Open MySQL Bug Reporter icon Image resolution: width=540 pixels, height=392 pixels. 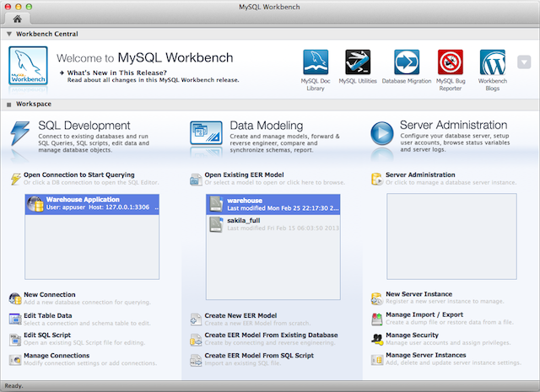tap(450, 63)
